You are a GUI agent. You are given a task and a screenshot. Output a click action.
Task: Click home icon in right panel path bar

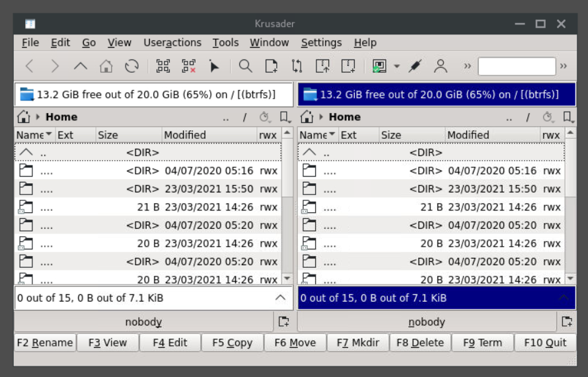pos(307,117)
